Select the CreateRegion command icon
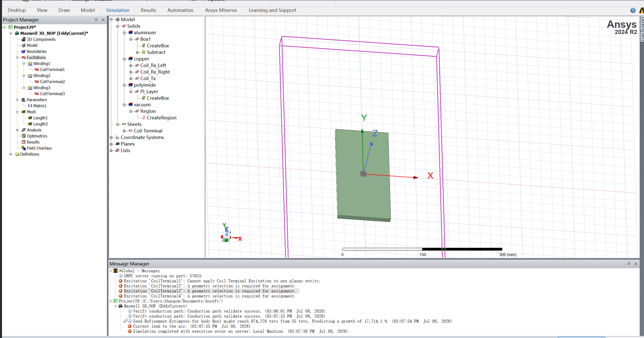Viewport: 644px width, 338px height. (x=144, y=118)
